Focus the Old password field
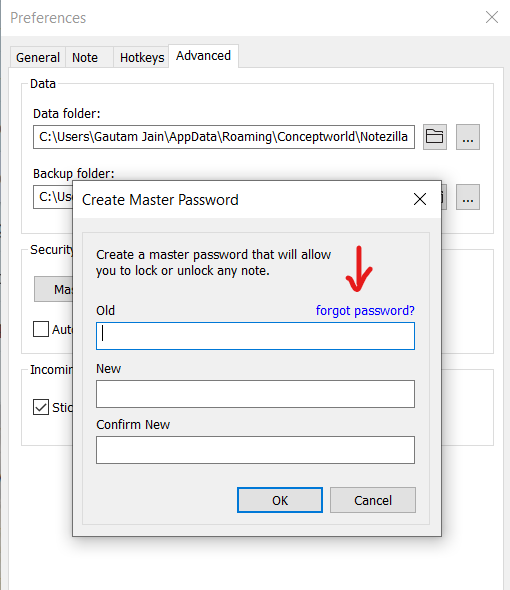 (x=256, y=336)
